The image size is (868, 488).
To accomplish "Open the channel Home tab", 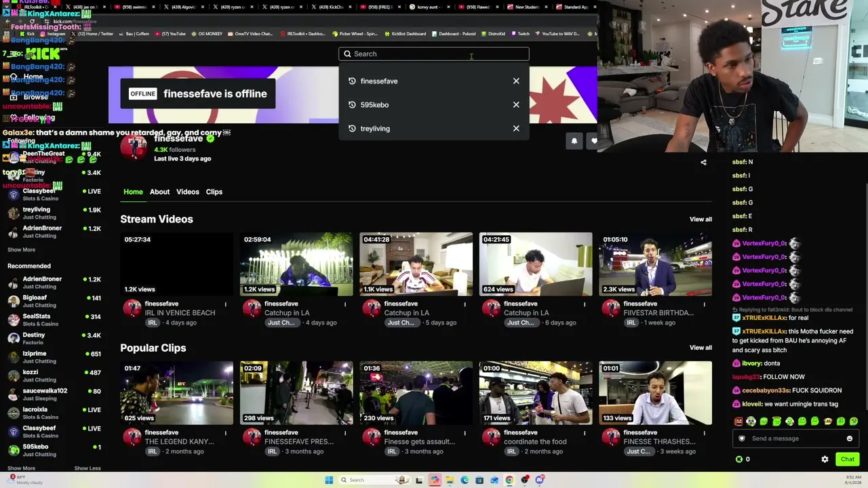I will pyautogui.click(x=133, y=192).
